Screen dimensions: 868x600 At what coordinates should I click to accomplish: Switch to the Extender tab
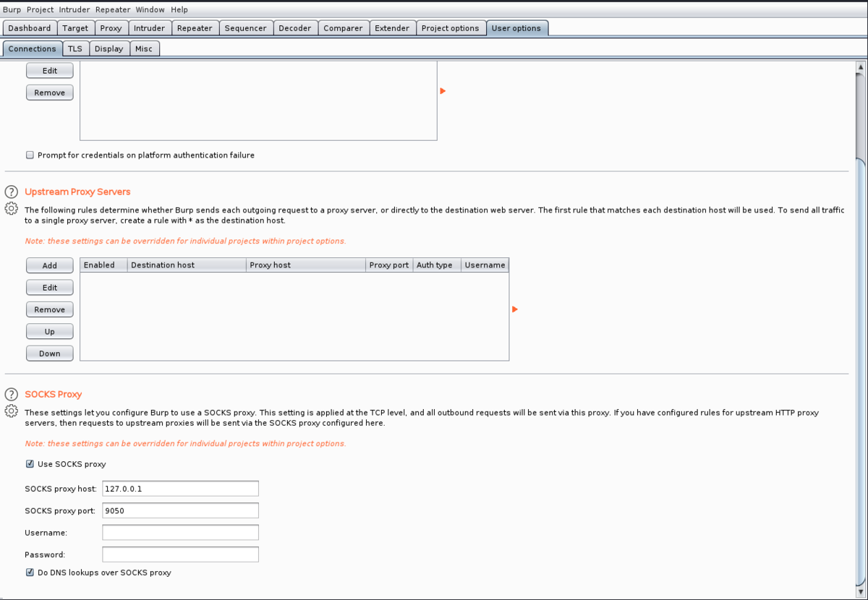pyautogui.click(x=393, y=28)
